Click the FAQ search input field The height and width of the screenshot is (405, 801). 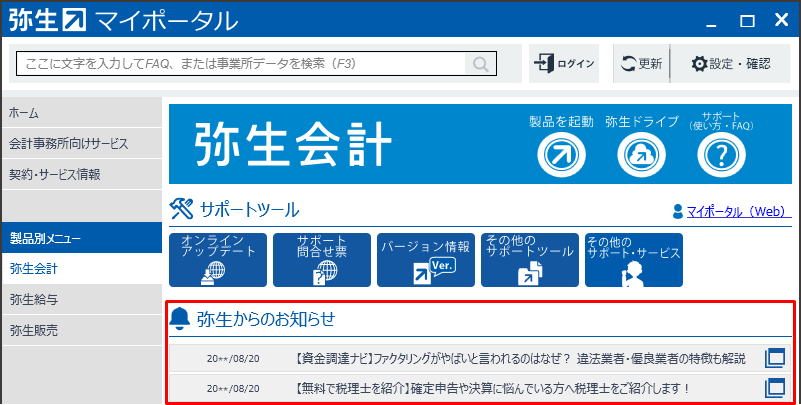[x=240, y=64]
